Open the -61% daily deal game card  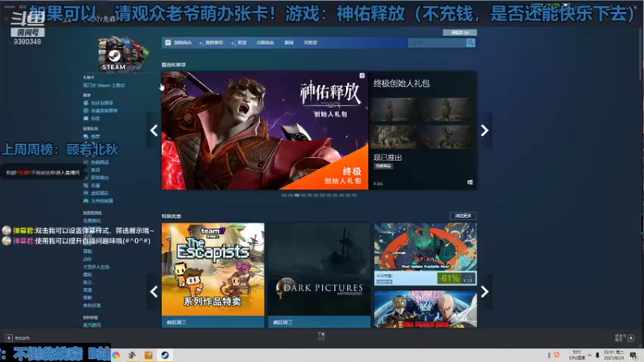pos(426,254)
